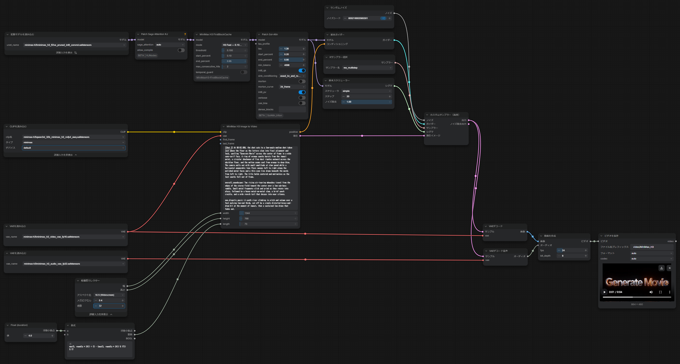
Task: Open the format dropdown in the ビデオを保存 node
Action: pyautogui.click(x=652, y=253)
